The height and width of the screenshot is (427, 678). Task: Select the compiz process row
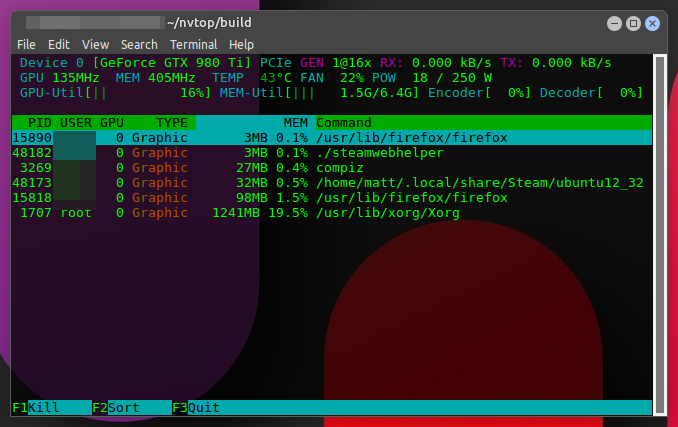pyautogui.click(x=330, y=168)
